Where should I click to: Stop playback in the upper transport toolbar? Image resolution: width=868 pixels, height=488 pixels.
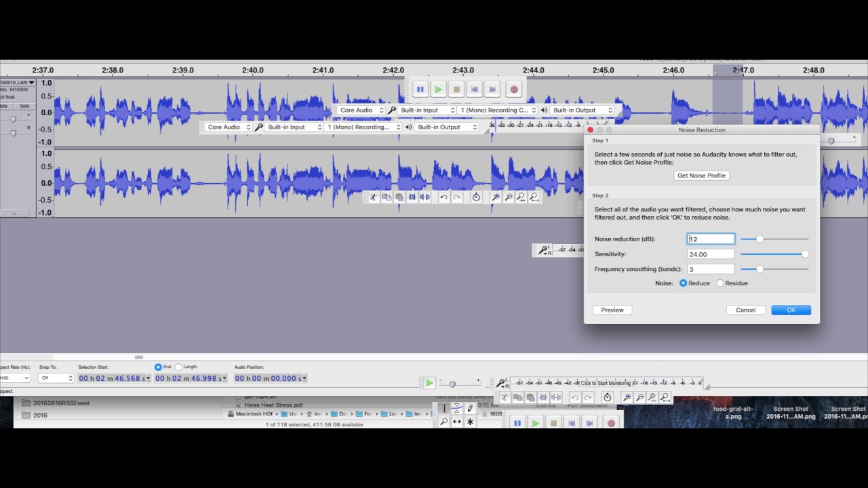click(x=456, y=89)
